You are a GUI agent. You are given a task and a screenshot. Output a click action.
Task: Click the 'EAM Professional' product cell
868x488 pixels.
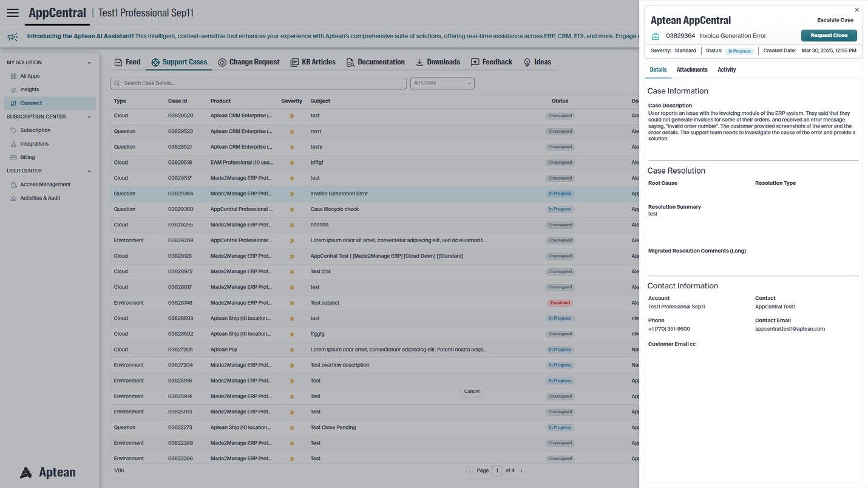242,163
